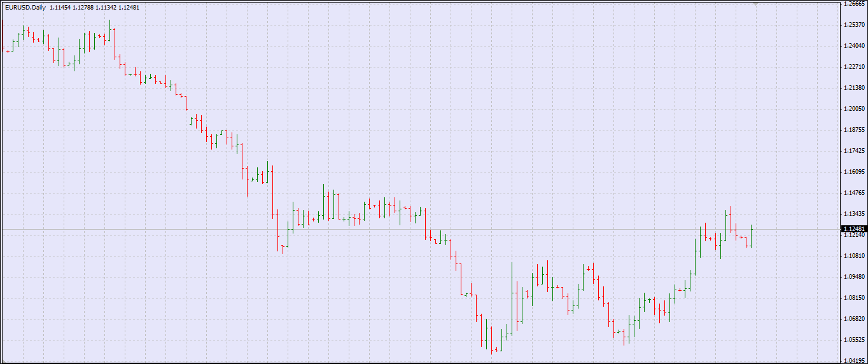Click the 1.24040 price scale label
868x364 pixels.
[853, 46]
